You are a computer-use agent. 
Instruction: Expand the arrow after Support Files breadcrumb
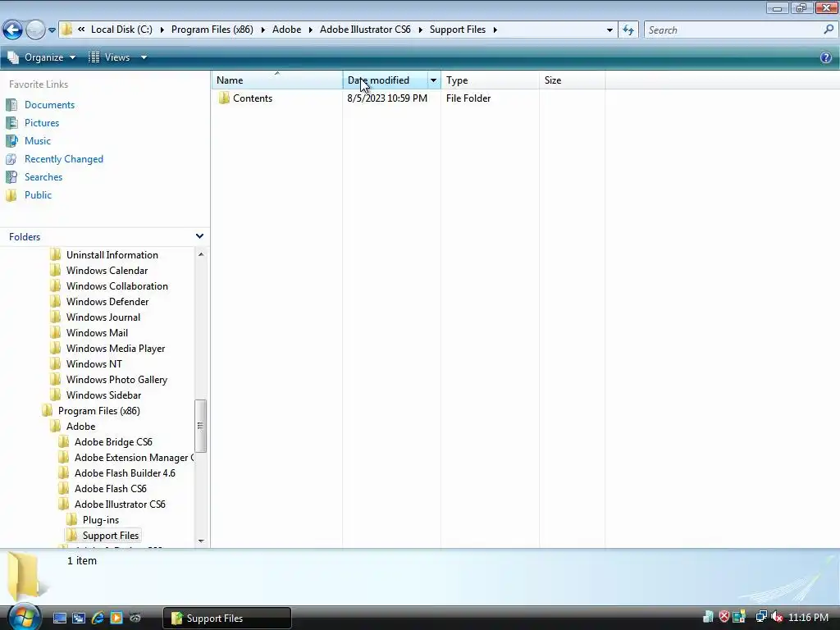[495, 30]
